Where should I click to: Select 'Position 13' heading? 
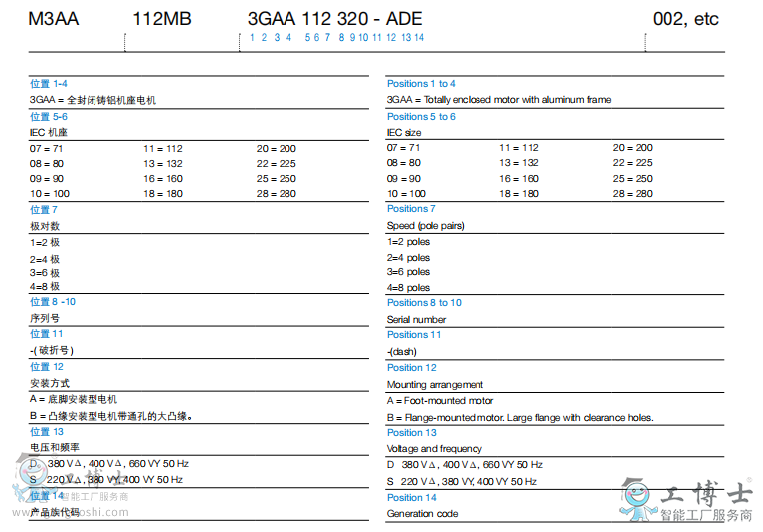tap(412, 433)
